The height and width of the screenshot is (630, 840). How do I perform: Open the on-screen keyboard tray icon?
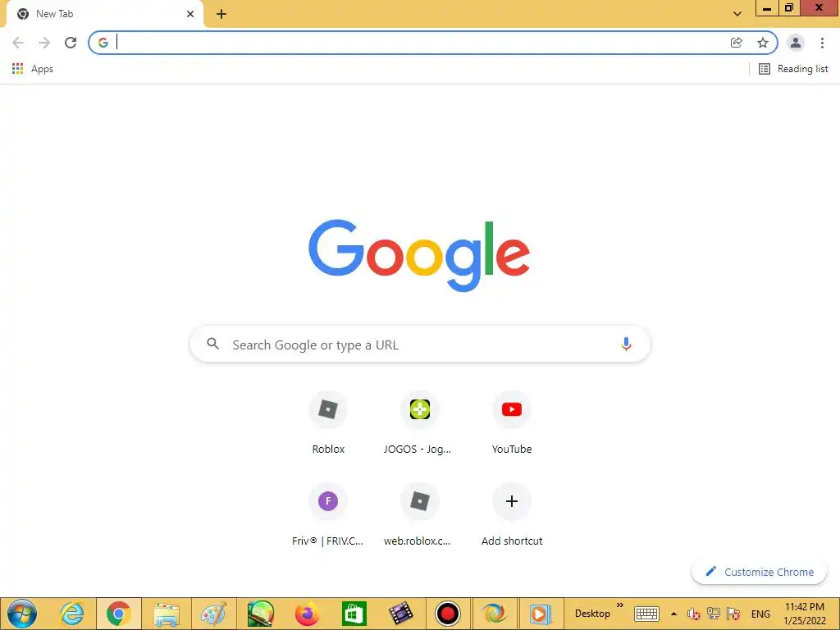coord(646,614)
